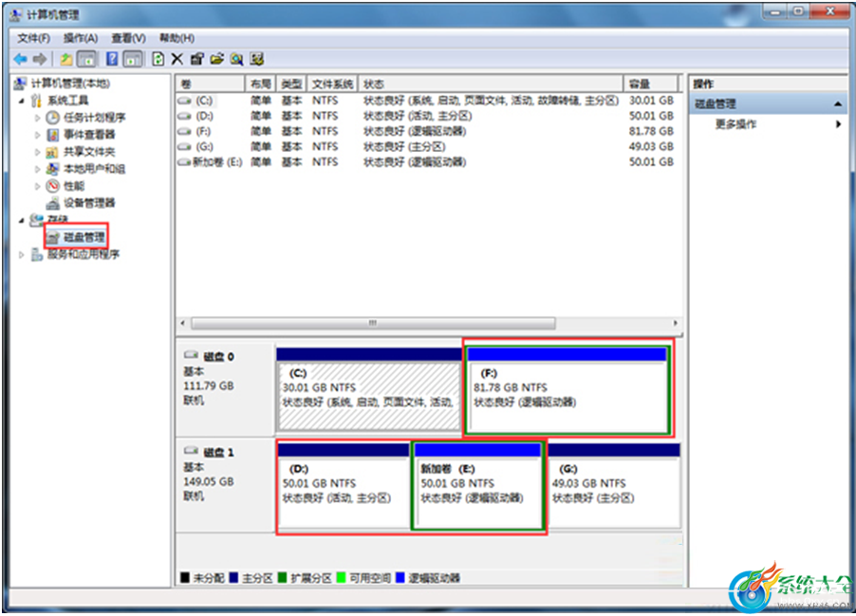Click the blue Help question mark icon
Image resolution: width=856 pixels, height=616 pixels.
point(112,59)
